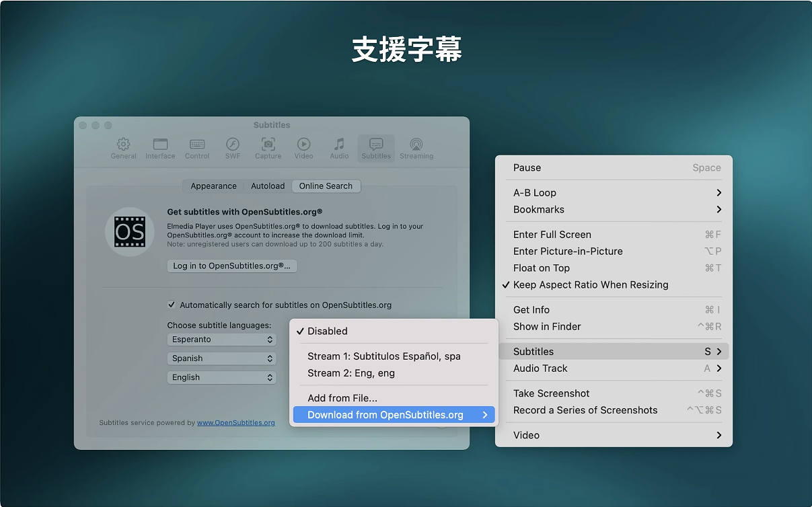812x507 pixels.
Task: Click Log in to OpenSubtitles.org button
Action: [x=231, y=266]
